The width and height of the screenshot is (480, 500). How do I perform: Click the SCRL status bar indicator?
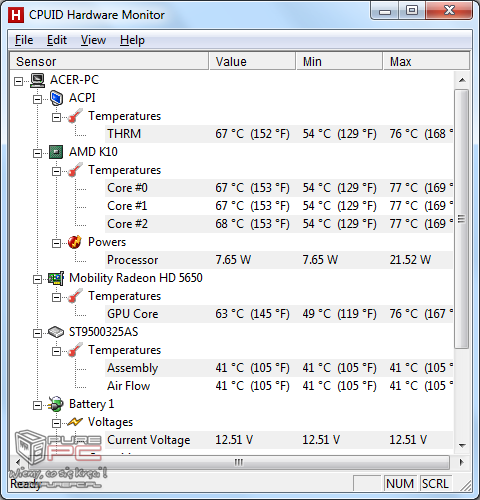pos(435,483)
